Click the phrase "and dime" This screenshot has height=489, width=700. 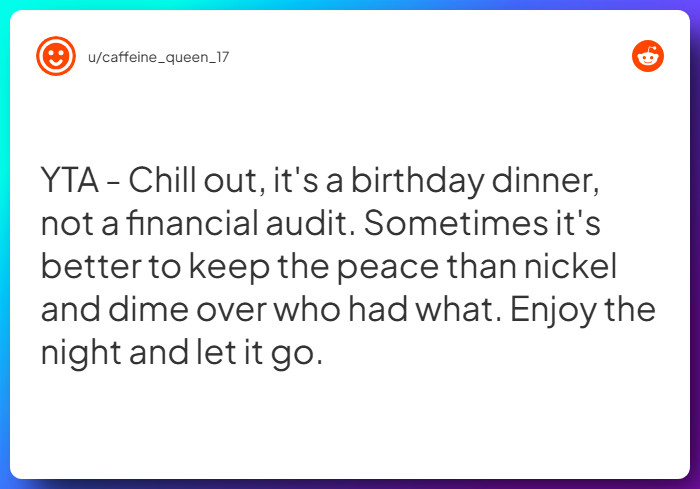pos(115,309)
